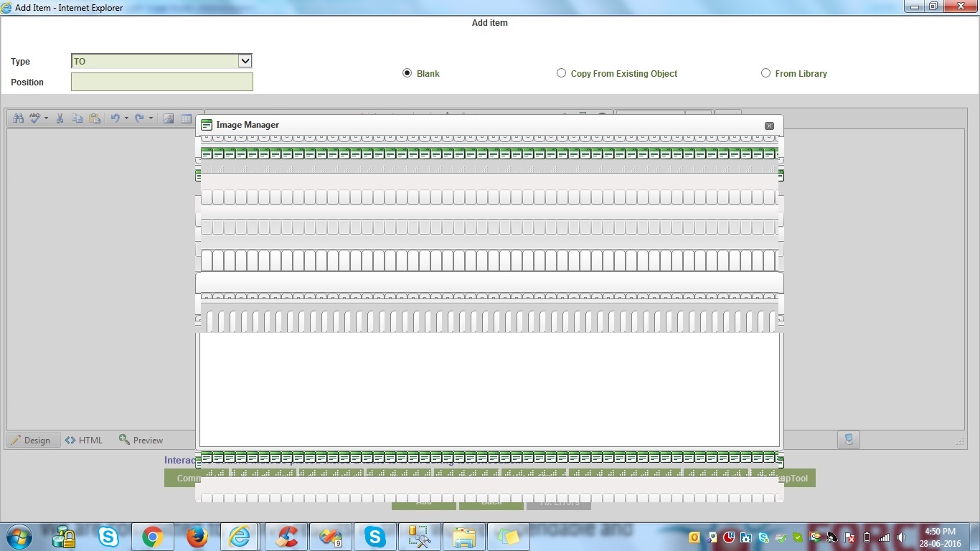Open the spell check options arrow
Image resolution: width=980 pixels, height=551 pixels.
click(x=46, y=118)
